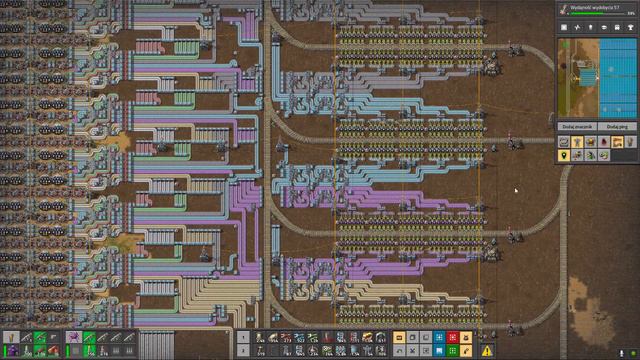Pick the first item in quickbar row 1
Viewport: 640px width, 360px height.
pyautogui.click(x=260, y=337)
